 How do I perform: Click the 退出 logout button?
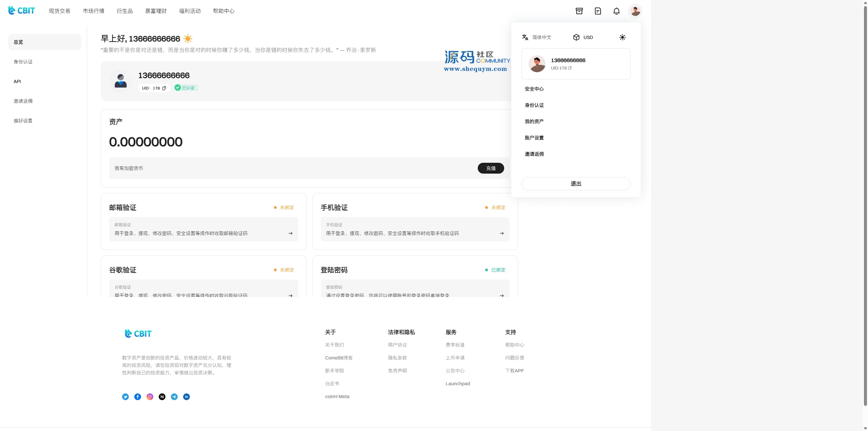pos(576,184)
